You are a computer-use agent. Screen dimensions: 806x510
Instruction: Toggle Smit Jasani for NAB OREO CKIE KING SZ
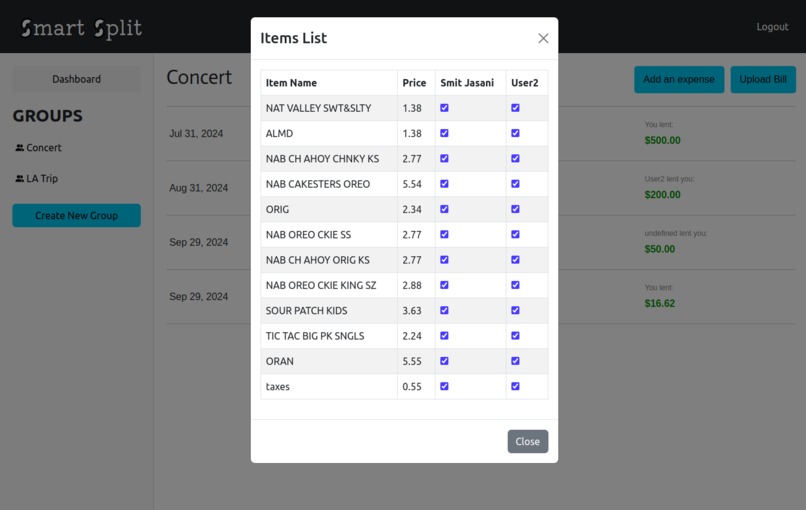coord(445,285)
